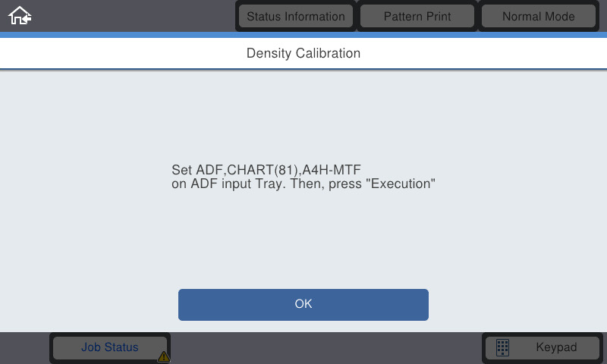The width and height of the screenshot is (607, 364).
Task: Click the word Calibration in the title
Action: pos(328,53)
